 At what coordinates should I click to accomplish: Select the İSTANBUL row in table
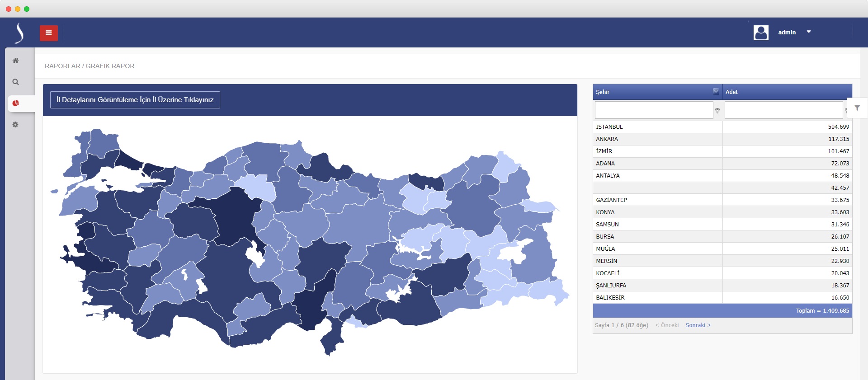click(x=722, y=127)
